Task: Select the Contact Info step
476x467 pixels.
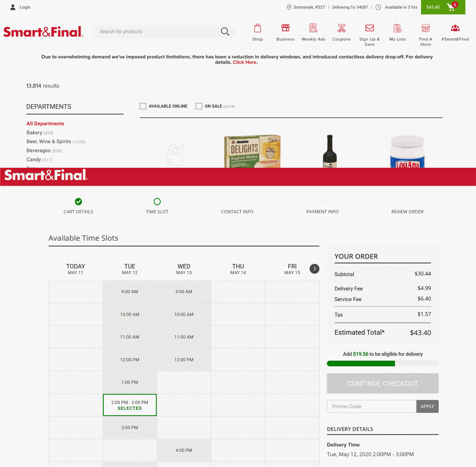Action: click(237, 212)
